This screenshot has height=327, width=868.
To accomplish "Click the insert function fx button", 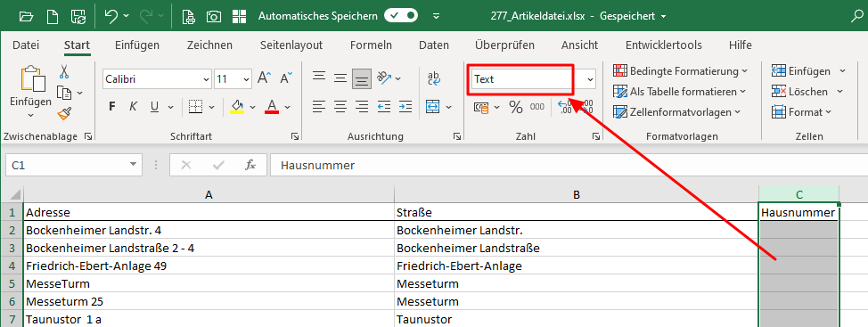I will [x=250, y=164].
